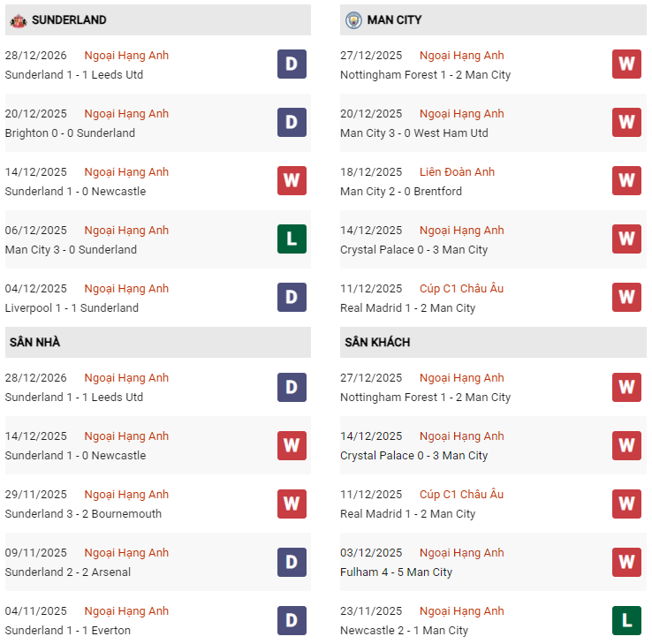Select the SÂN NHÀ section header
Viewport: 652px width, 644px height.
pyautogui.click(x=35, y=342)
